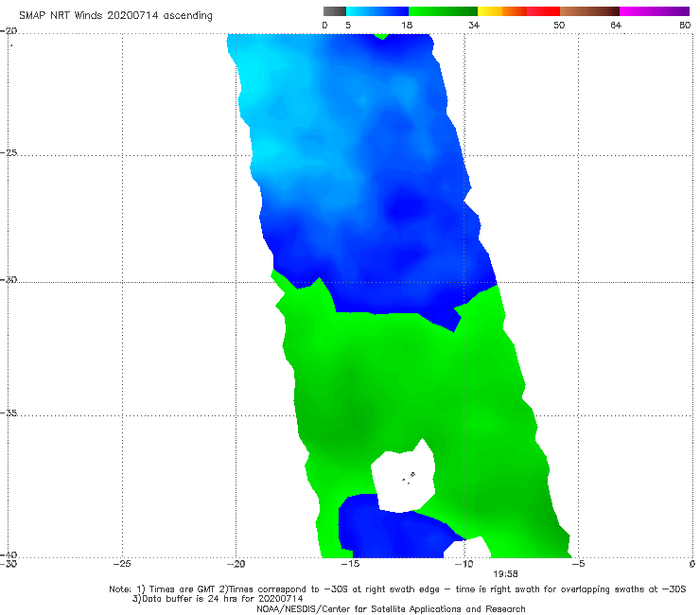Click the magenta-purple 64-80 color bar segment
Viewport: 700px width, 615px height.
click(655, 11)
